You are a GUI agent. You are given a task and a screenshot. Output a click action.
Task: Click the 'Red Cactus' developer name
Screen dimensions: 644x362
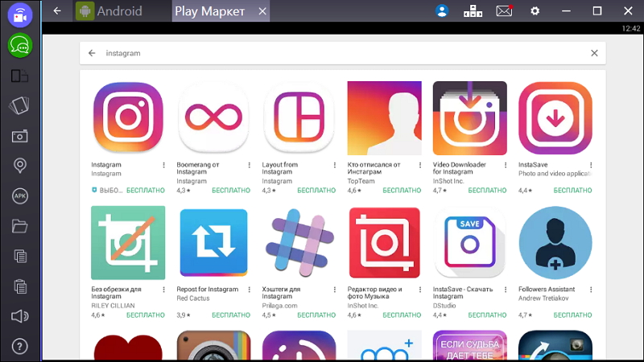[193, 298]
